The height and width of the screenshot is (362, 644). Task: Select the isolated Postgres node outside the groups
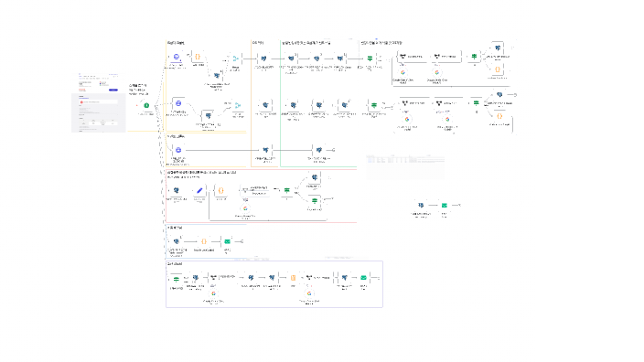click(x=421, y=205)
